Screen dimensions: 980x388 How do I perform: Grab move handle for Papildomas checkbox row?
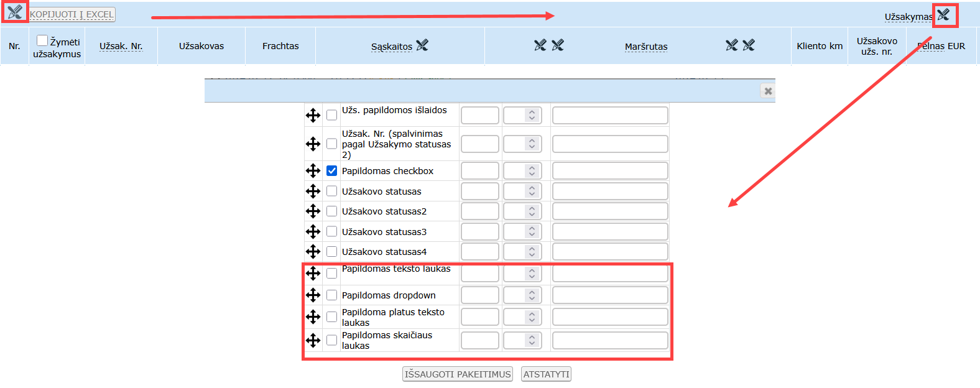[313, 170]
